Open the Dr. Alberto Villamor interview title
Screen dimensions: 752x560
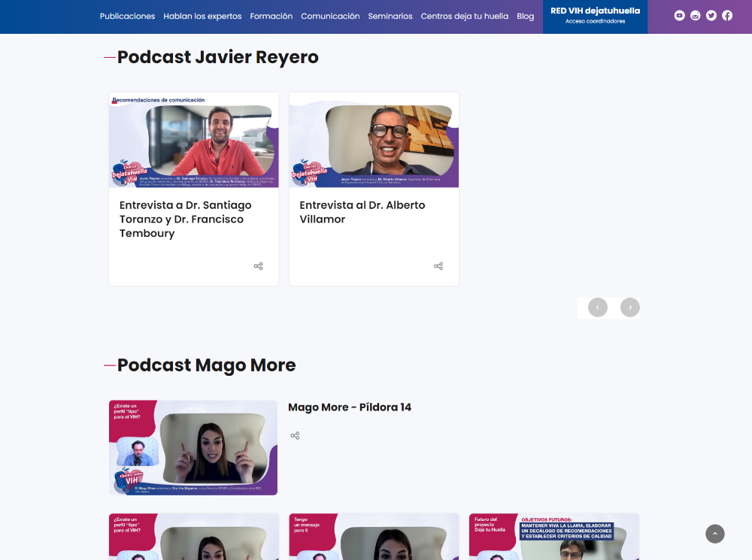click(x=362, y=212)
